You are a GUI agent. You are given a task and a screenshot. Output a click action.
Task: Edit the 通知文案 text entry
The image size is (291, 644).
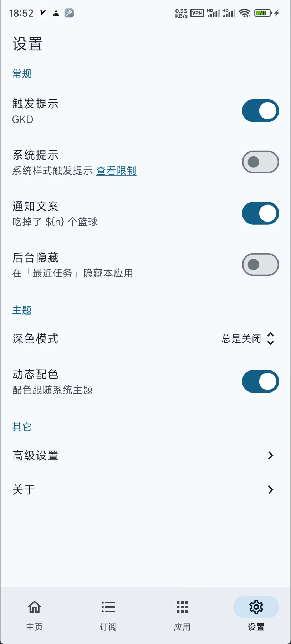[55, 222]
